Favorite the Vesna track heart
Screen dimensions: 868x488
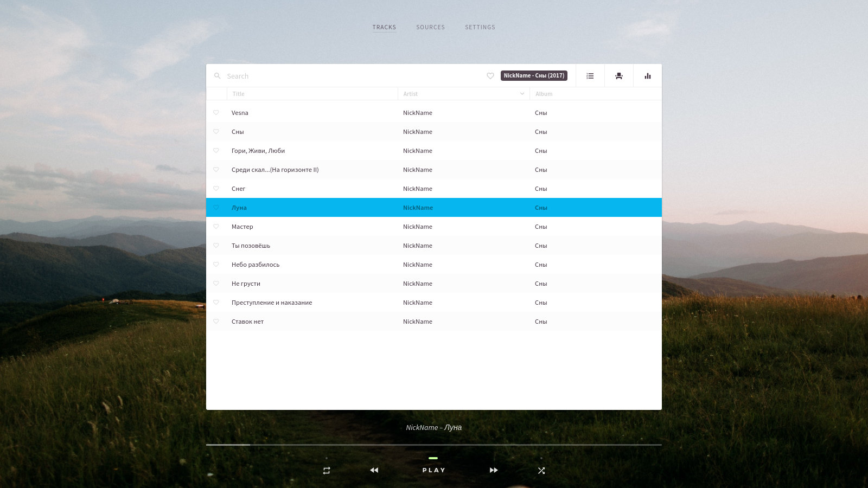tap(216, 113)
